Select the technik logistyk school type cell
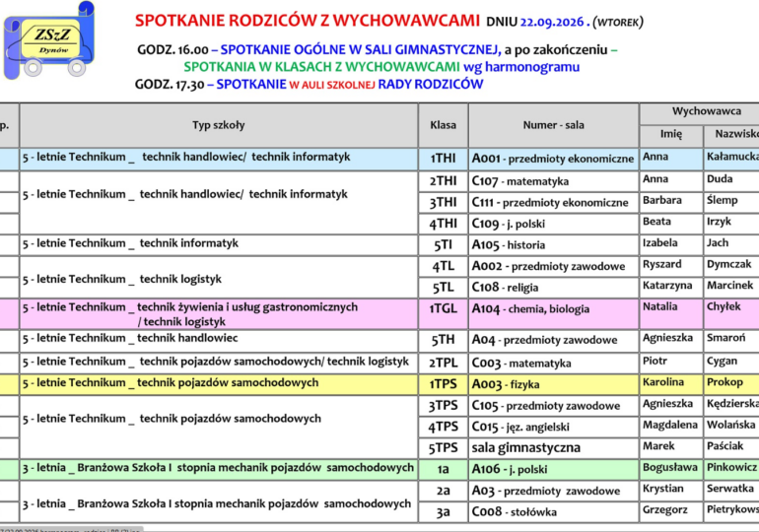This screenshot has width=759, height=532. [218, 277]
